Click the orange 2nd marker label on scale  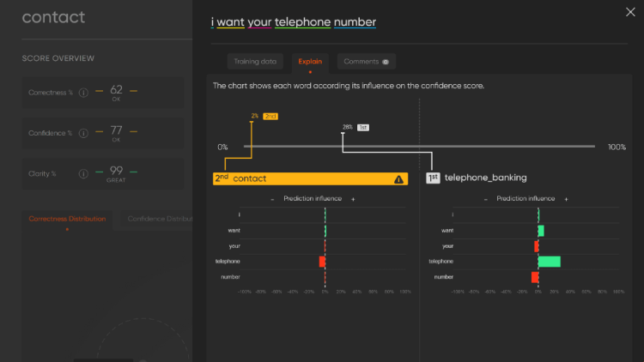[270, 116]
